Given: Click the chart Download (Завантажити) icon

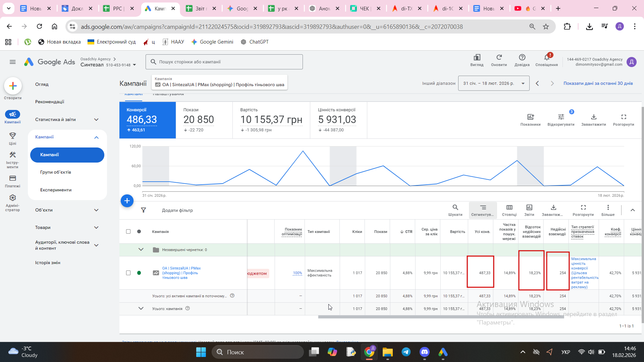Looking at the screenshot, I should pyautogui.click(x=593, y=119).
